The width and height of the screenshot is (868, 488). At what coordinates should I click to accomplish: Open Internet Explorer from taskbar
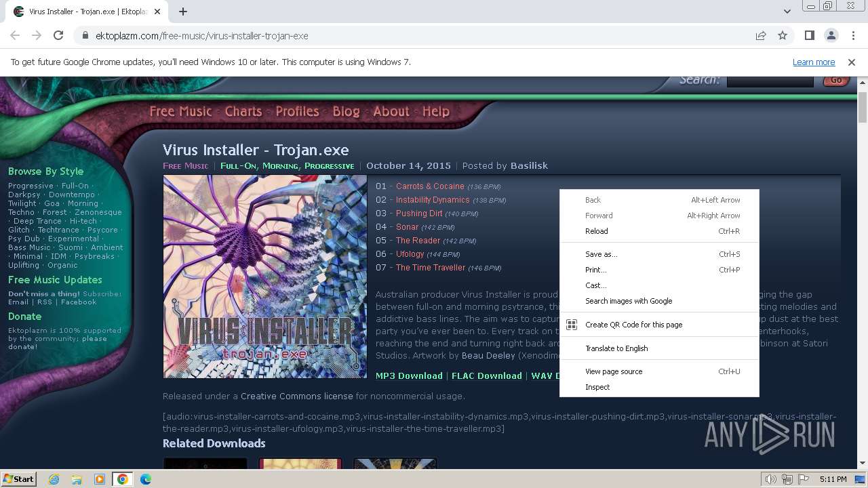54,479
